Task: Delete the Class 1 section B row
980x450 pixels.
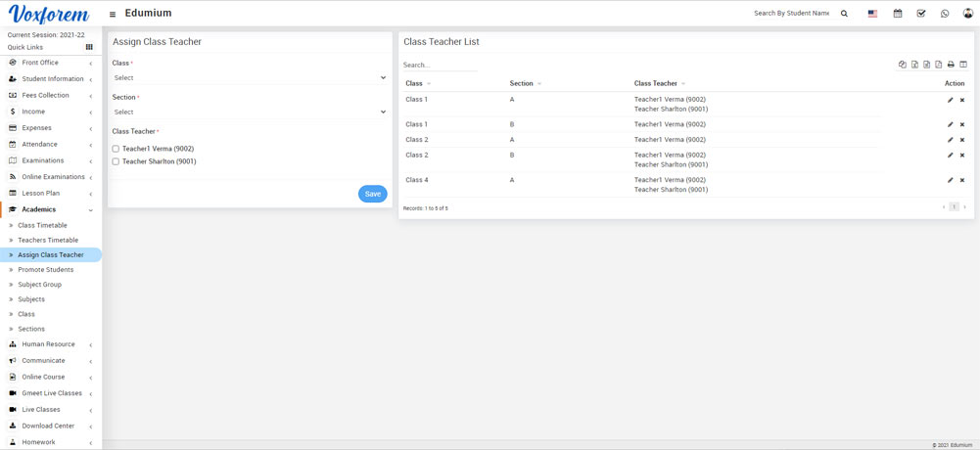Action: (x=962, y=124)
